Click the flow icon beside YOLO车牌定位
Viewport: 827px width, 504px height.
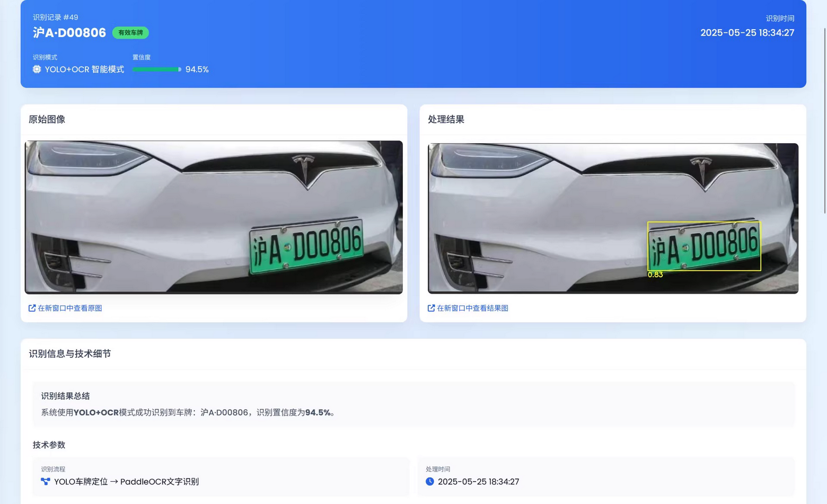[46, 482]
